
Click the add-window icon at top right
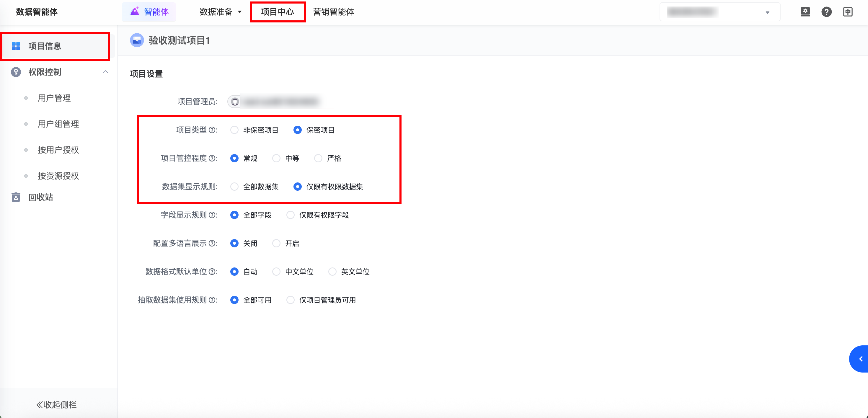(848, 12)
